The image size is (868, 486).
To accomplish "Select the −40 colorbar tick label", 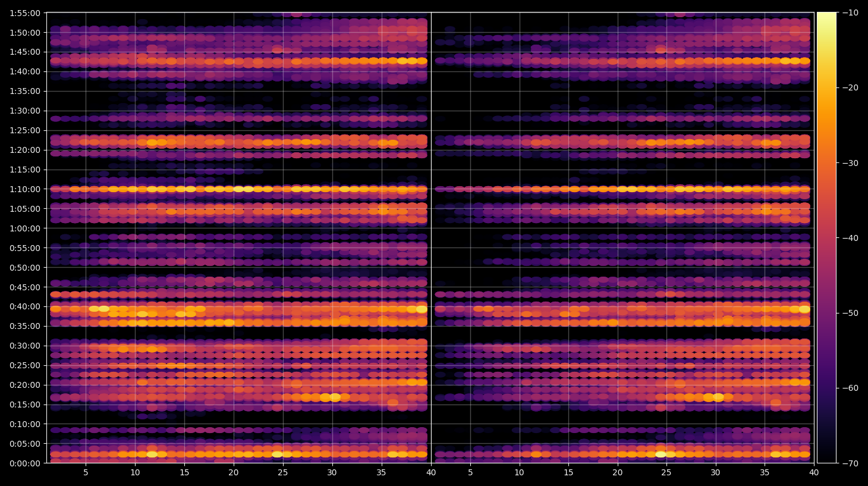I will click(850, 238).
